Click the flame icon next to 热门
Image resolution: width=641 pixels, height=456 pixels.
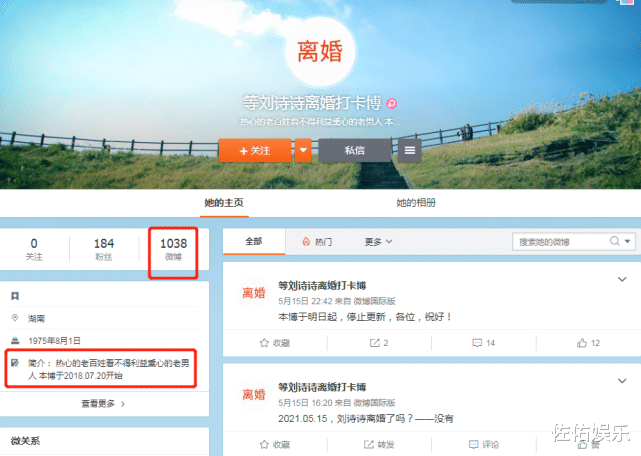coord(306,242)
